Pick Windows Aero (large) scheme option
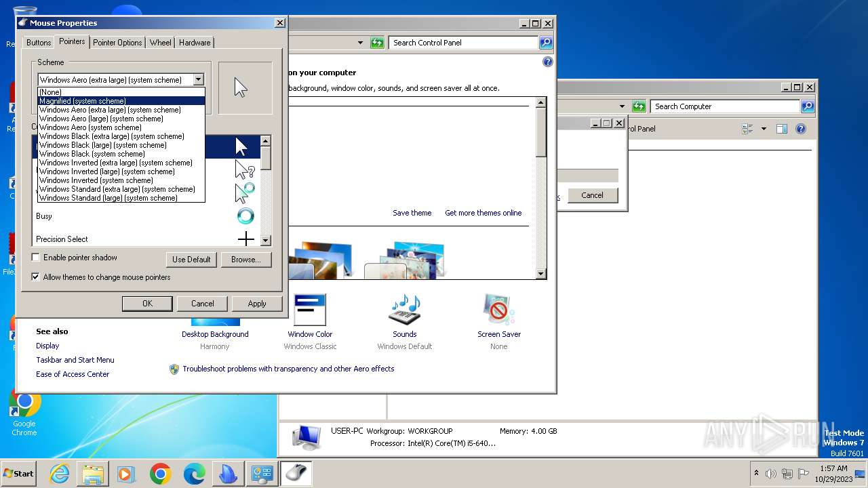This screenshot has height=488, width=868. pos(121,119)
